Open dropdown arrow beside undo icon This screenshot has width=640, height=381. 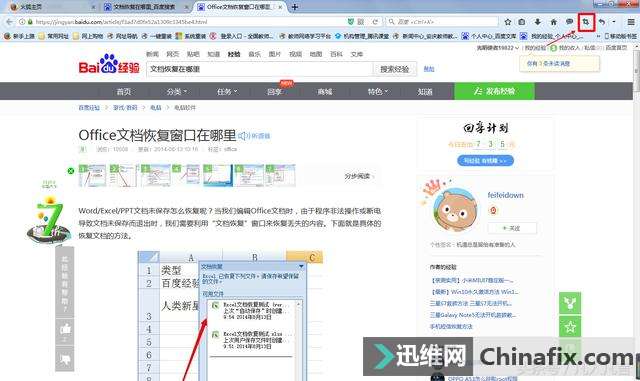click(614, 22)
